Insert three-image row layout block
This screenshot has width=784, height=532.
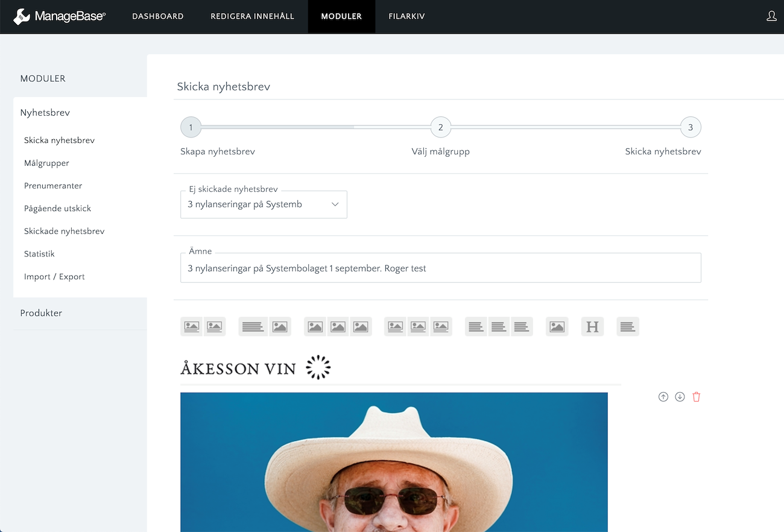(338, 326)
